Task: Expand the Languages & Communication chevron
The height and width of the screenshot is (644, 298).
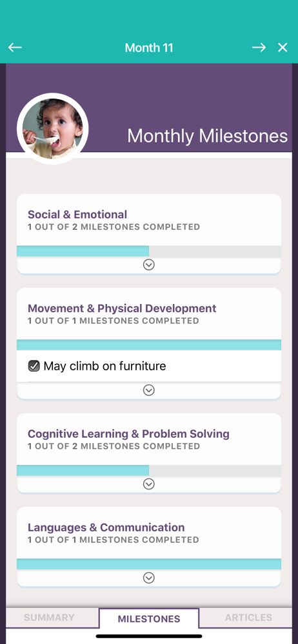Action: pos(148,578)
